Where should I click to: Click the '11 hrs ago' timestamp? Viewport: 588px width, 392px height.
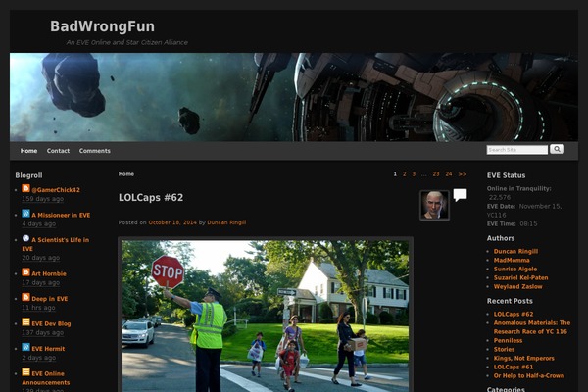tap(38, 308)
